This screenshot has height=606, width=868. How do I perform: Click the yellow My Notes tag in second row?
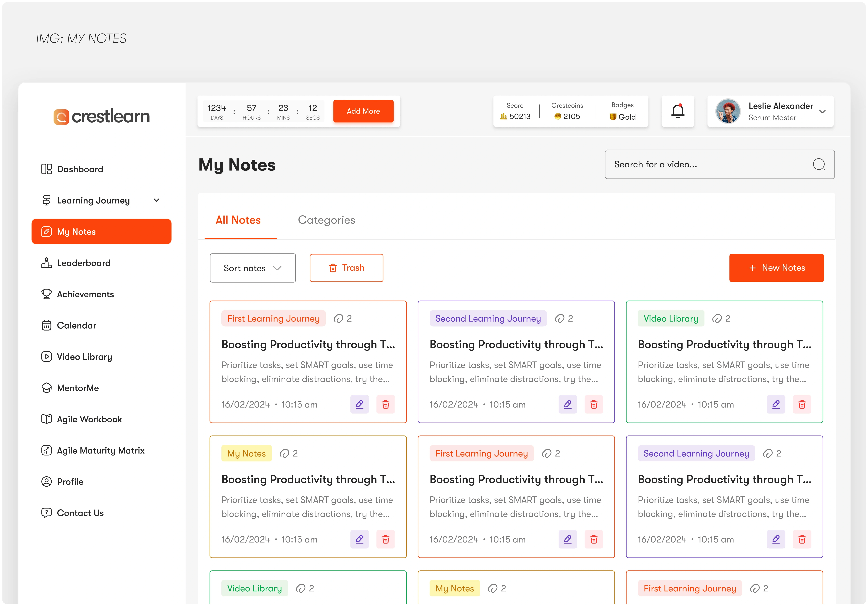[x=247, y=454]
